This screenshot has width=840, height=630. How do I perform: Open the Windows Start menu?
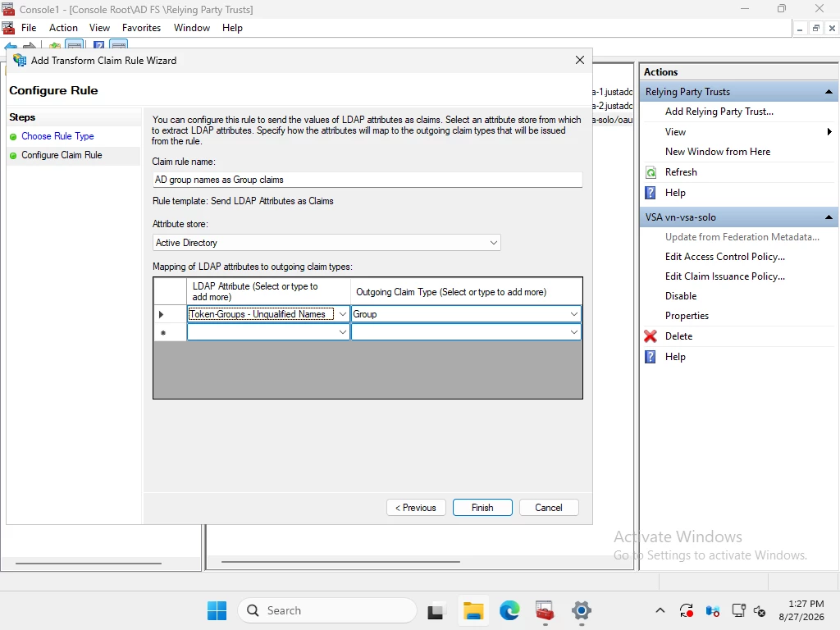click(217, 610)
